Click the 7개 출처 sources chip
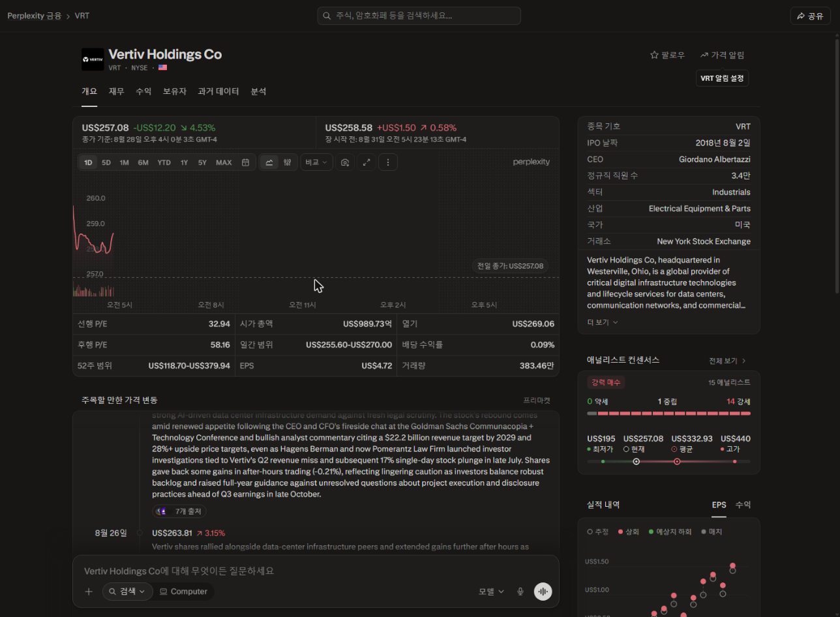The width and height of the screenshot is (840, 617). click(x=179, y=511)
